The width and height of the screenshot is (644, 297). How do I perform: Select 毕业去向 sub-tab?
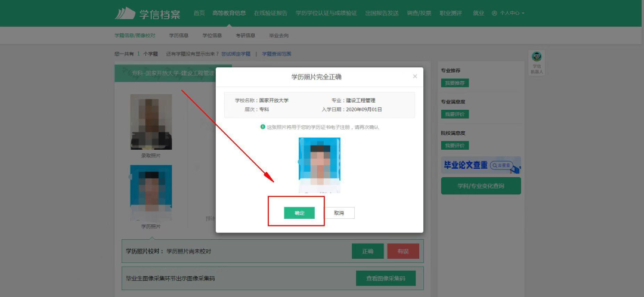coord(279,36)
